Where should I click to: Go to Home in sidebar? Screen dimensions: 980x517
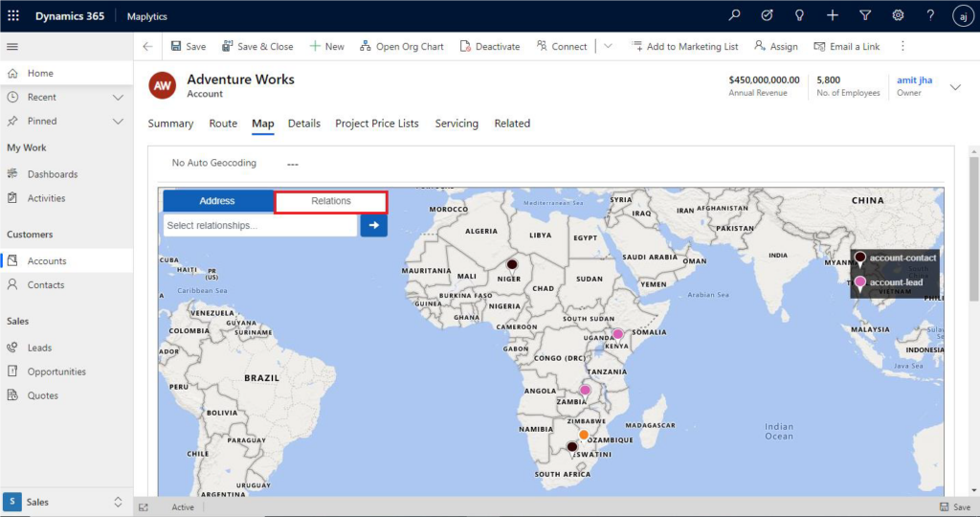66,73
